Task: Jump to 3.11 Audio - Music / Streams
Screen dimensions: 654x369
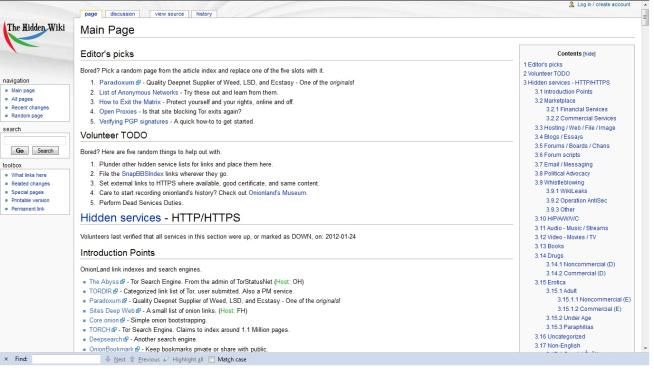Action: tap(571, 228)
